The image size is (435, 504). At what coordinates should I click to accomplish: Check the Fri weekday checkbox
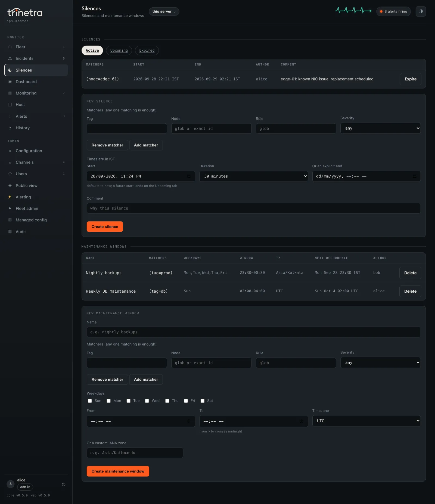coord(186,401)
